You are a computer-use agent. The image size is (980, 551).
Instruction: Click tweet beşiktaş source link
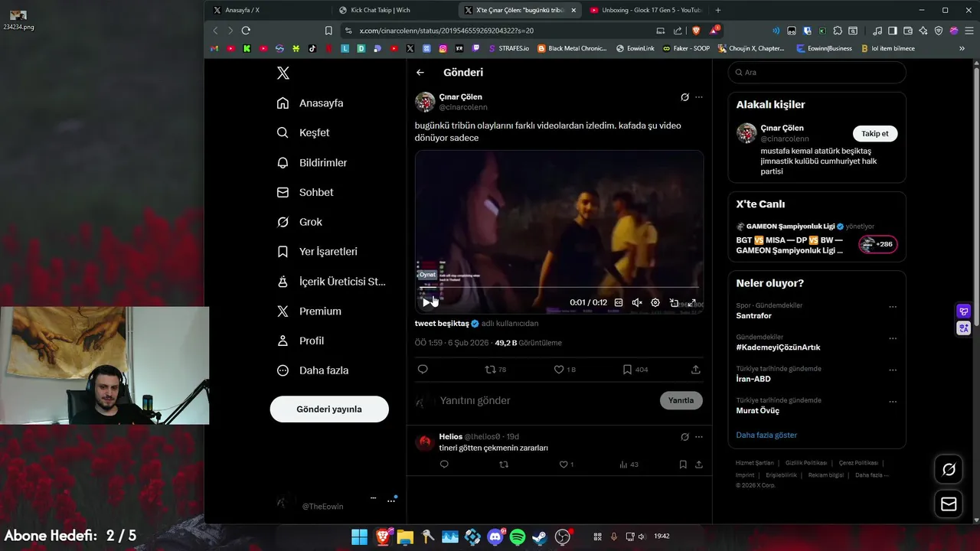442,324
